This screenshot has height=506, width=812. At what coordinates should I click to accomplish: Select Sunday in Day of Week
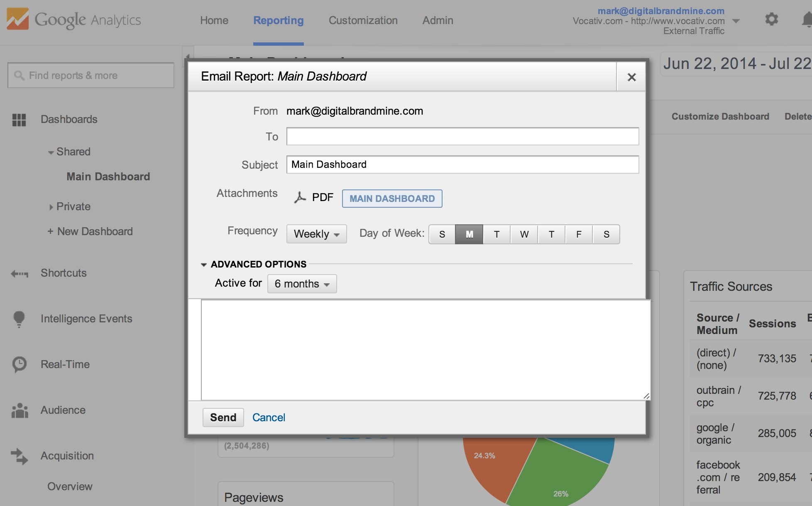coord(442,234)
